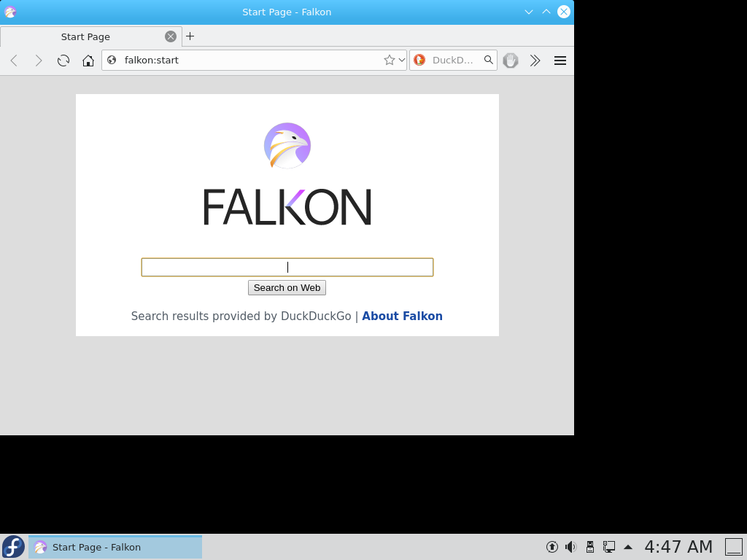Show hidden toolbar items chevron

point(535,61)
